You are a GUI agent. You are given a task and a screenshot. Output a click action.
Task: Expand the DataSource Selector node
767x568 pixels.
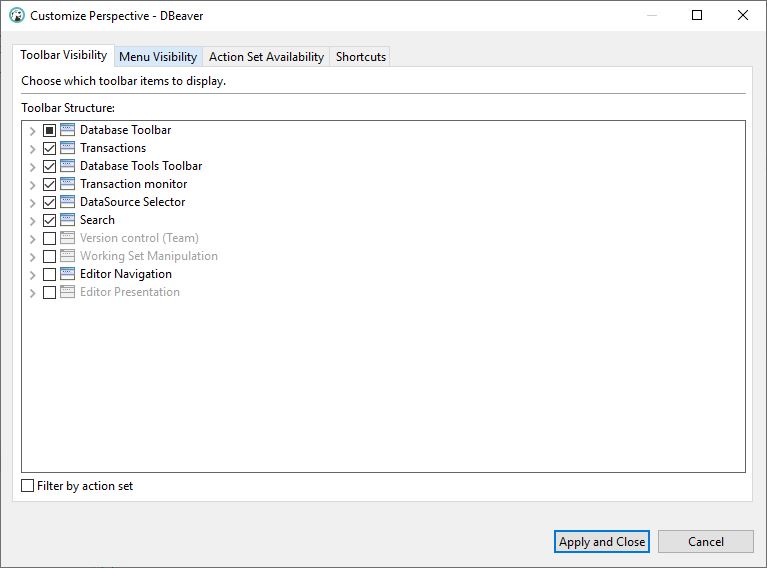[32, 203]
